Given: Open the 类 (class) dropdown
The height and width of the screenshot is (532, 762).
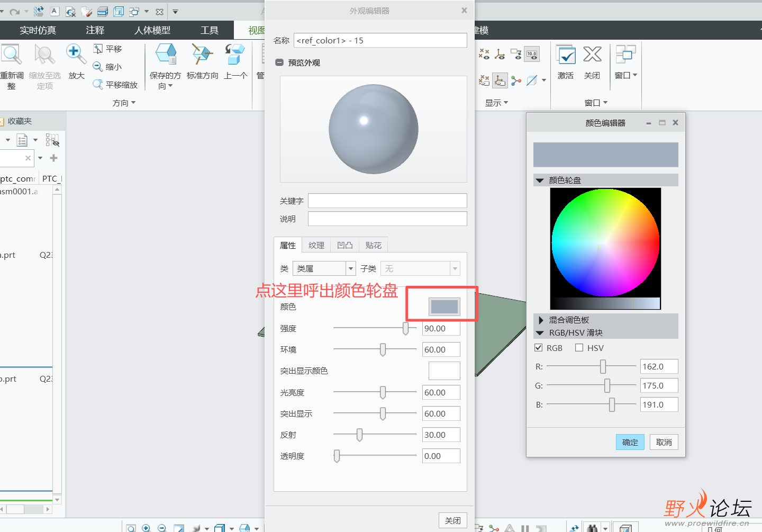Looking at the screenshot, I should (350, 269).
